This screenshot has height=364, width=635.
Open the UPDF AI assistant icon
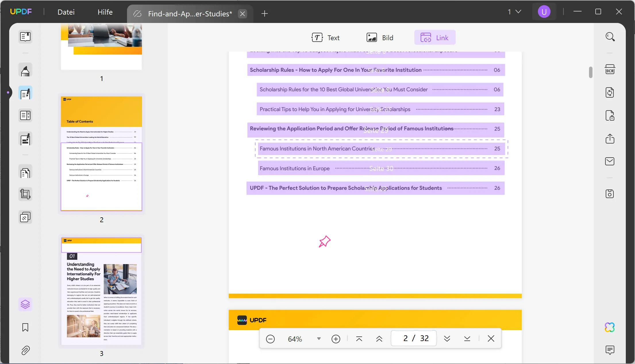[x=610, y=327]
